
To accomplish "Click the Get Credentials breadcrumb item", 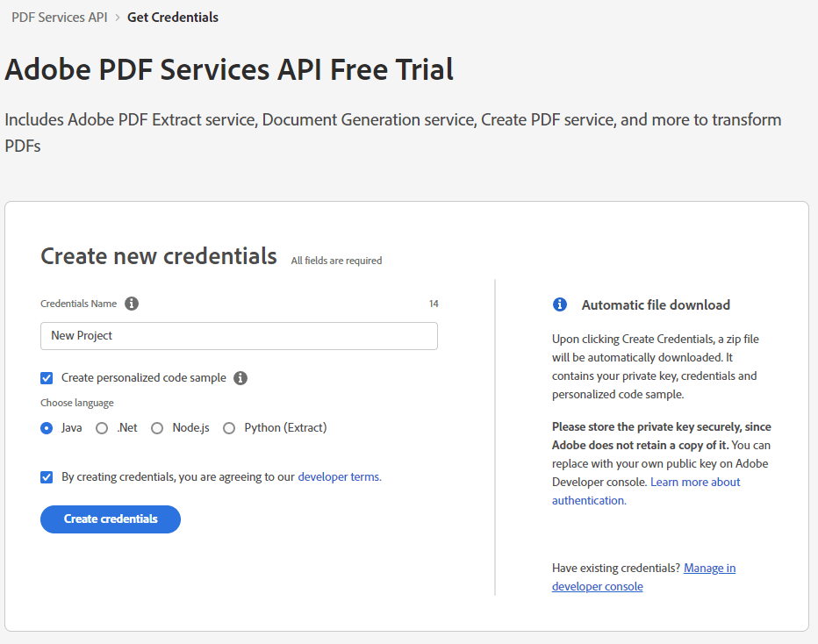I will [x=173, y=18].
